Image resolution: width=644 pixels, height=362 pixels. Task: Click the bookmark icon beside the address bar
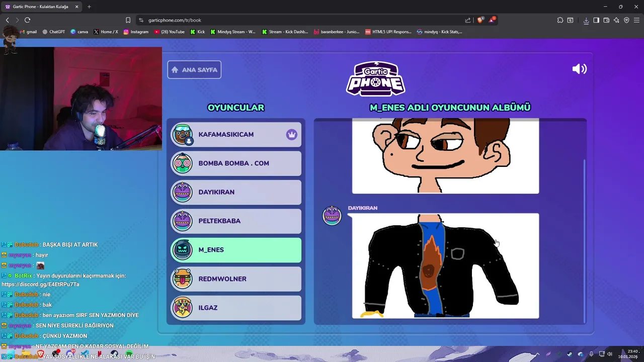128,20
